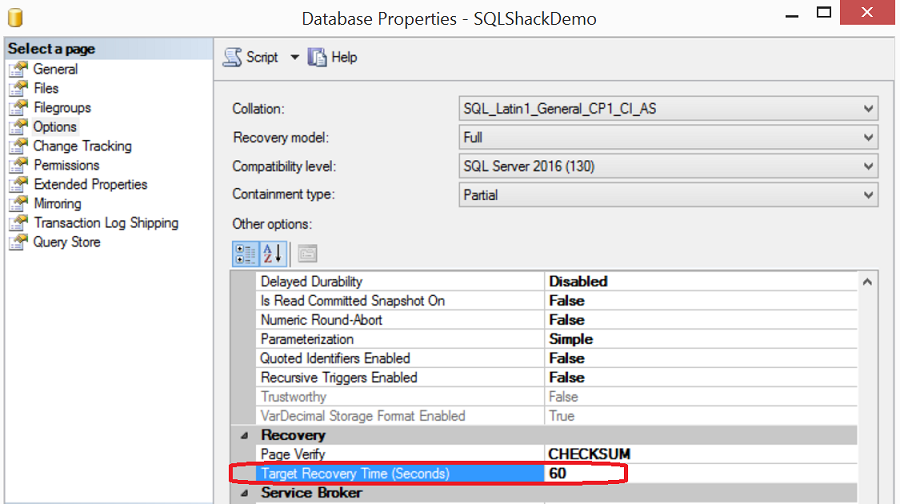900x504 pixels.
Task: Click the Mirroring page icon
Action: (18, 204)
